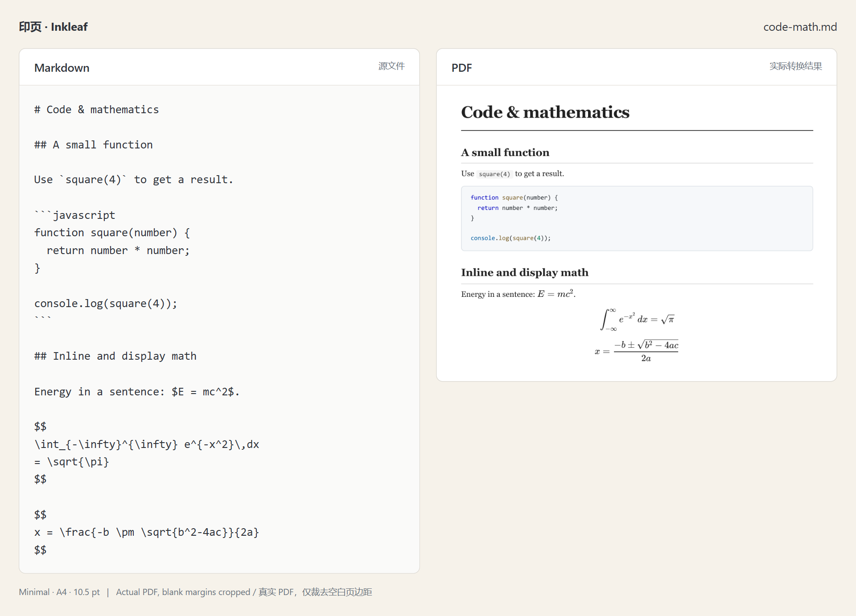Image resolution: width=856 pixels, height=616 pixels.
Task: Click the '## A small function' source line
Action: click(93, 145)
